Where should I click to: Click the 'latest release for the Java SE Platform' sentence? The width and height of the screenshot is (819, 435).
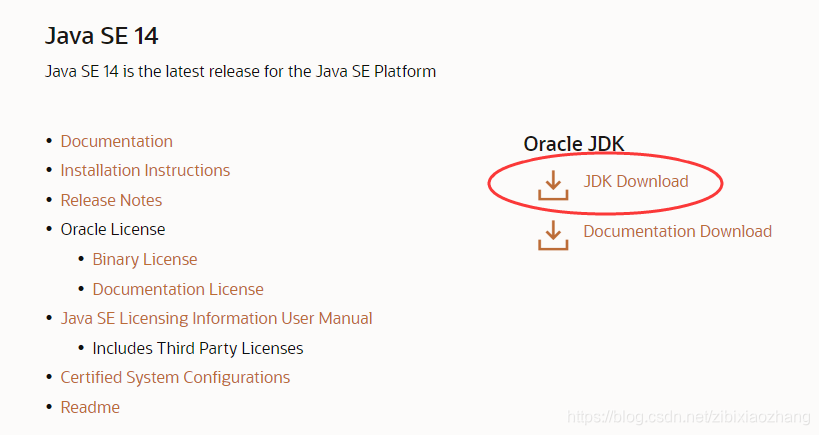click(x=240, y=72)
